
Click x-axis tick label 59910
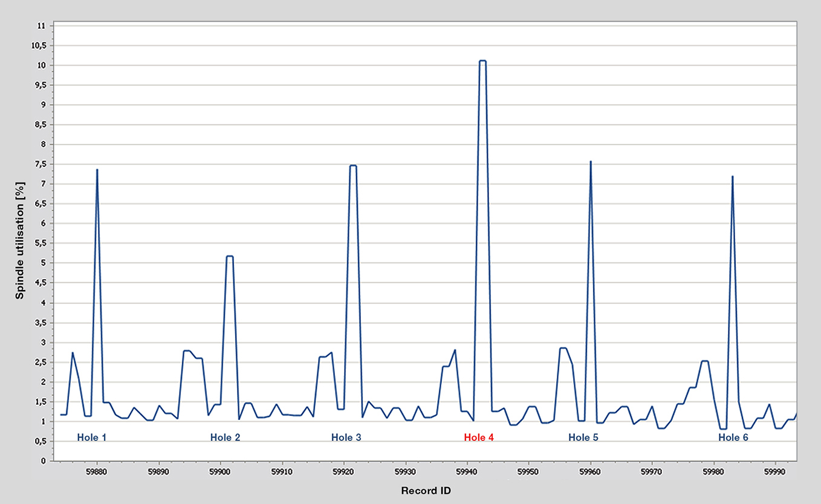[x=282, y=471]
